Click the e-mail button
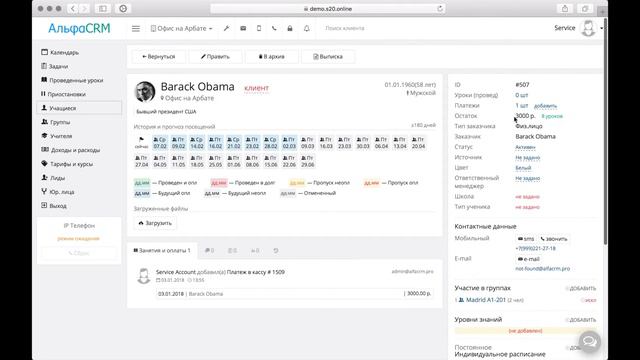 click(x=528, y=259)
